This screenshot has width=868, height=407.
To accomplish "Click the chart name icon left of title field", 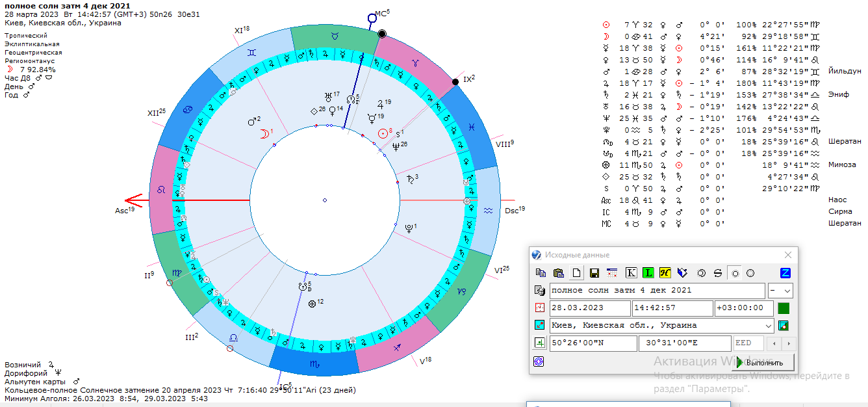I will 539,291.
